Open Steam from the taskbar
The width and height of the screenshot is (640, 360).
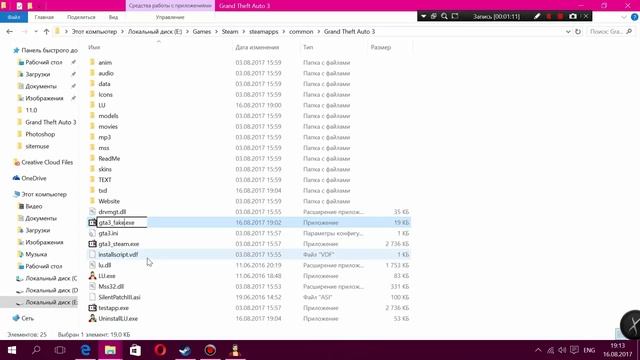[185, 350]
